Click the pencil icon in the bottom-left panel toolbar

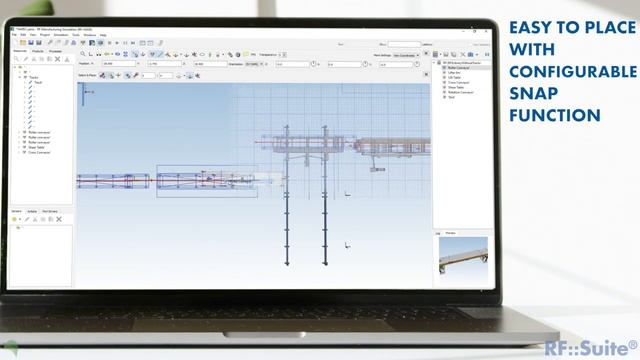coord(27,219)
